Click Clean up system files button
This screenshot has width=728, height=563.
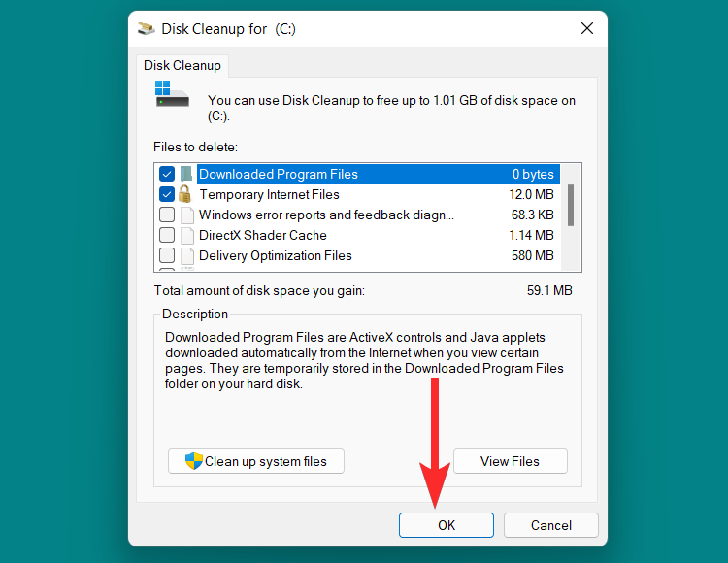(256, 461)
